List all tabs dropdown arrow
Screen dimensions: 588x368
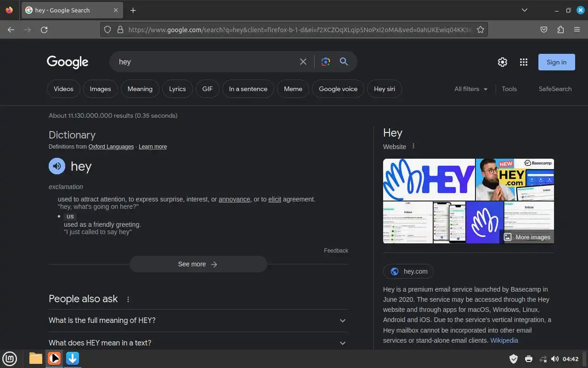(x=525, y=10)
